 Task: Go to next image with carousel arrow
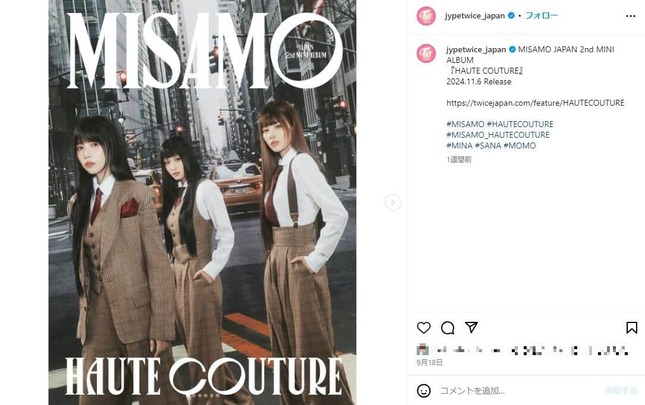click(392, 202)
